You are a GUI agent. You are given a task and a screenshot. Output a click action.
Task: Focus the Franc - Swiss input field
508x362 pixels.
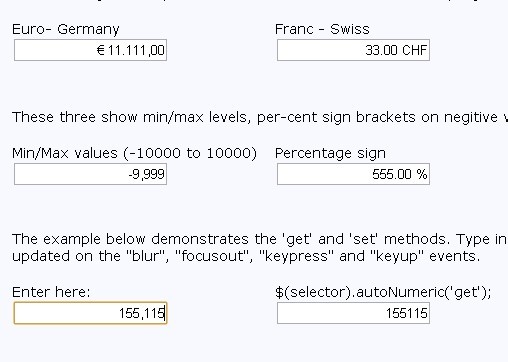coord(353,50)
